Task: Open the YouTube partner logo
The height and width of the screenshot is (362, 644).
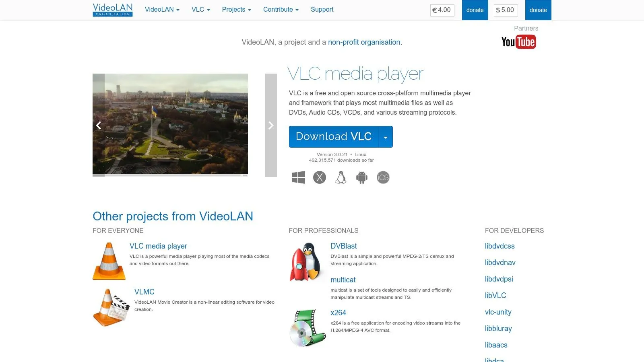Action: click(518, 41)
